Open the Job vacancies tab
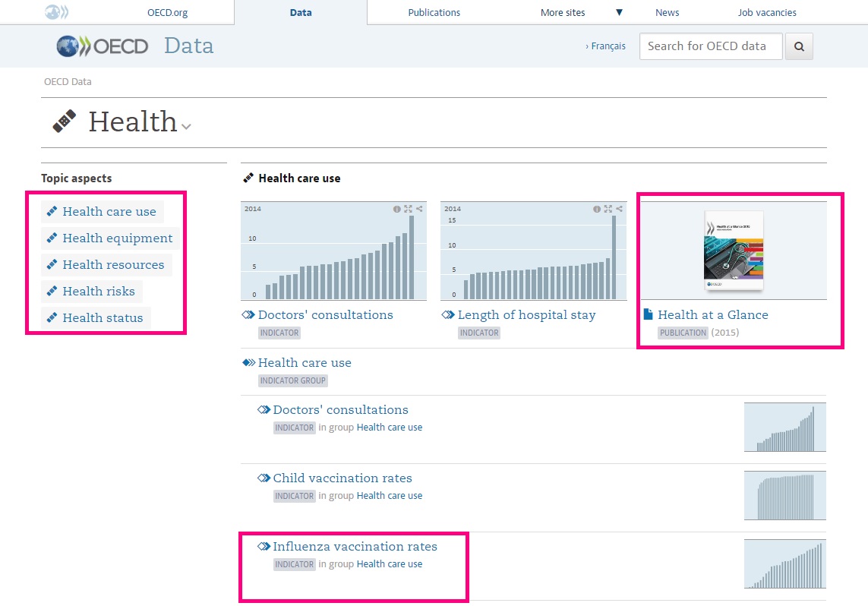The image size is (868, 606). [x=767, y=12]
